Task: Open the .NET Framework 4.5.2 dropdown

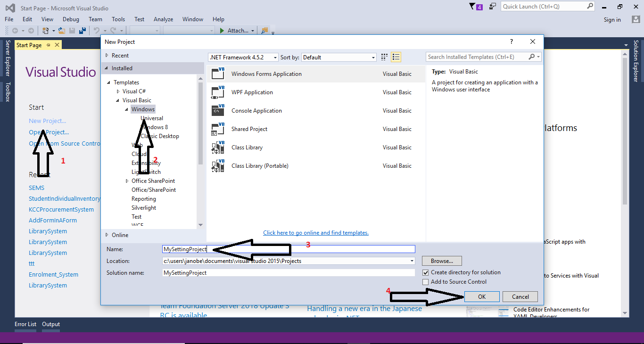Action: (x=243, y=57)
